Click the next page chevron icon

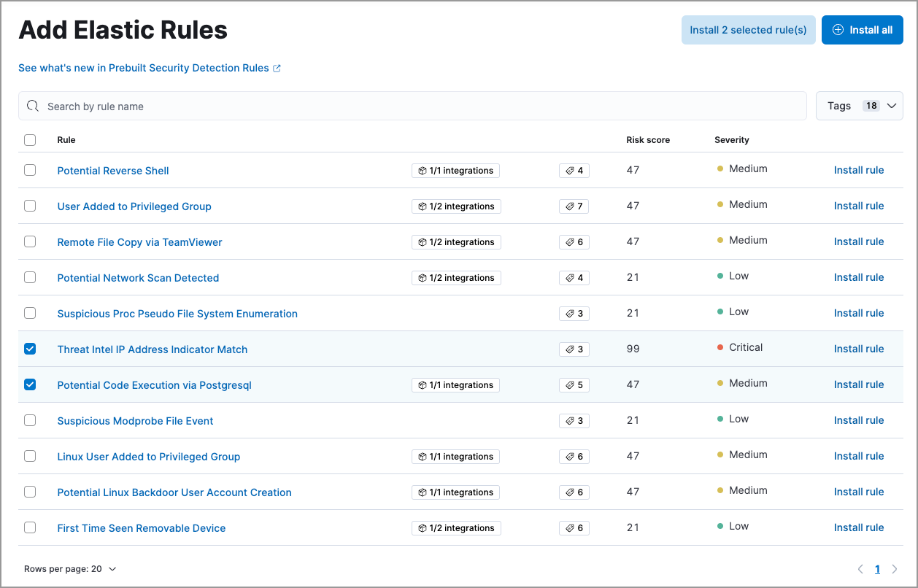[895, 569]
